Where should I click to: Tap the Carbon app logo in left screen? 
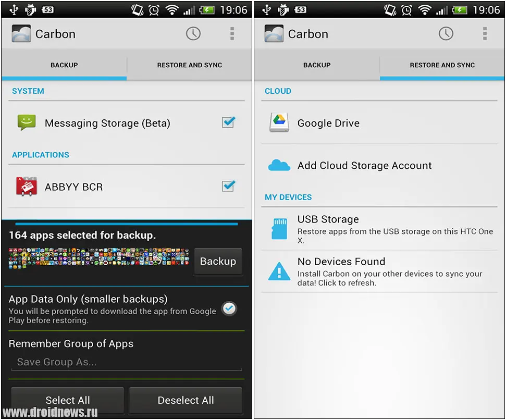click(x=21, y=33)
